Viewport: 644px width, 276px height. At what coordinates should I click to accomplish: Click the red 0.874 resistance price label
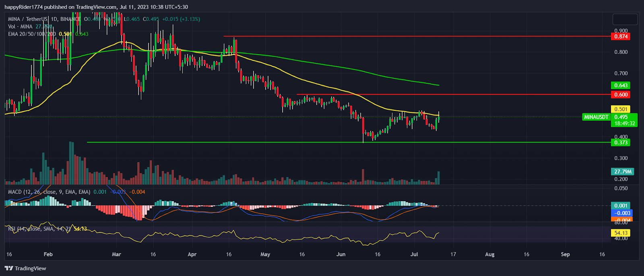pos(621,37)
